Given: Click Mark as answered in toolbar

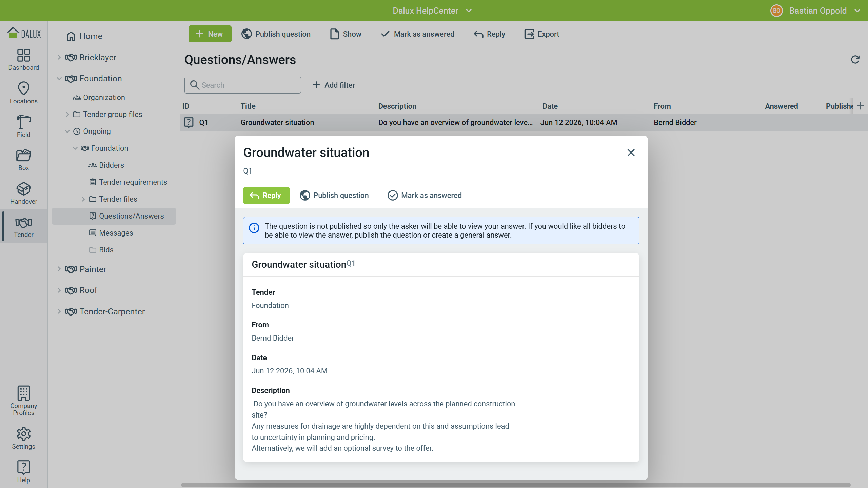Looking at the screenshot, I should pos(418,34).
